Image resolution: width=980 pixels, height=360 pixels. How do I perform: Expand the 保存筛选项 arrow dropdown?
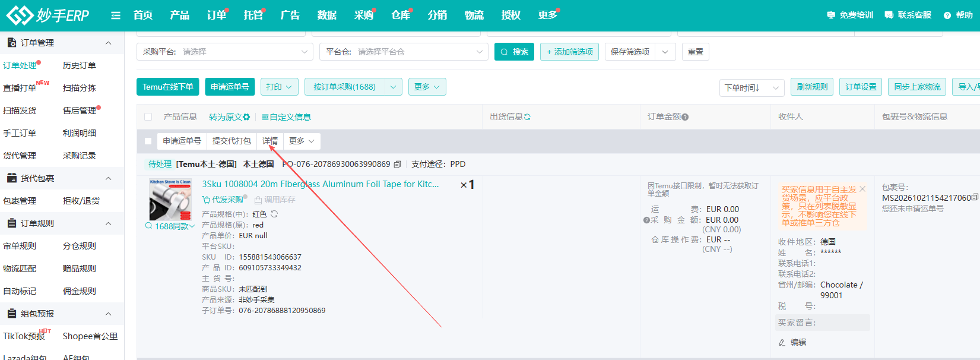pyautogui.click(x=665, y=52)
